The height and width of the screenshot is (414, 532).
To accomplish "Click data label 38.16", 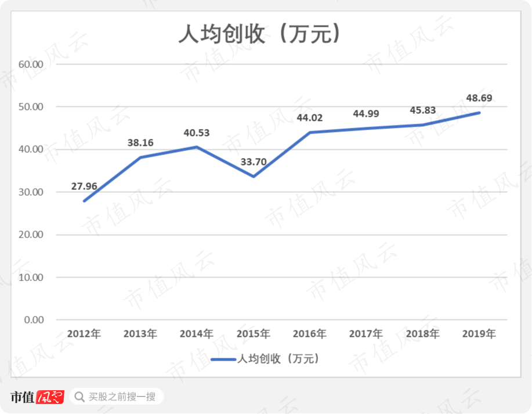I will [x=140, y=143].
